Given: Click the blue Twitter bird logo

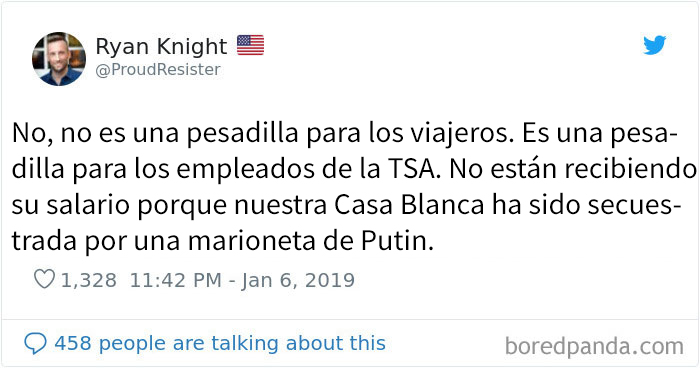Looking at the screenshot, I should click(654, 45).
